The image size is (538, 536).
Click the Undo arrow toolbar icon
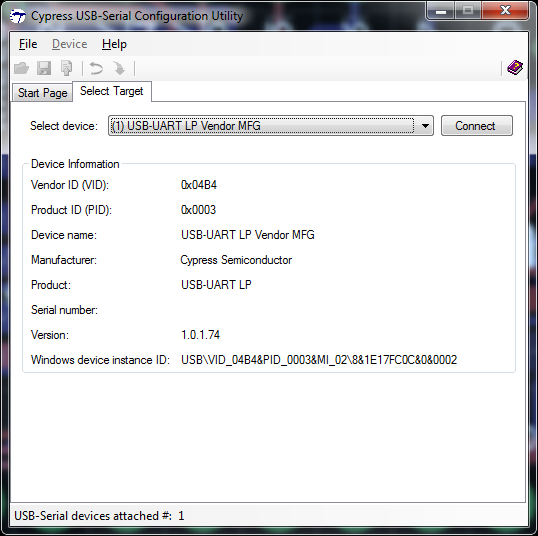point(96,68)
